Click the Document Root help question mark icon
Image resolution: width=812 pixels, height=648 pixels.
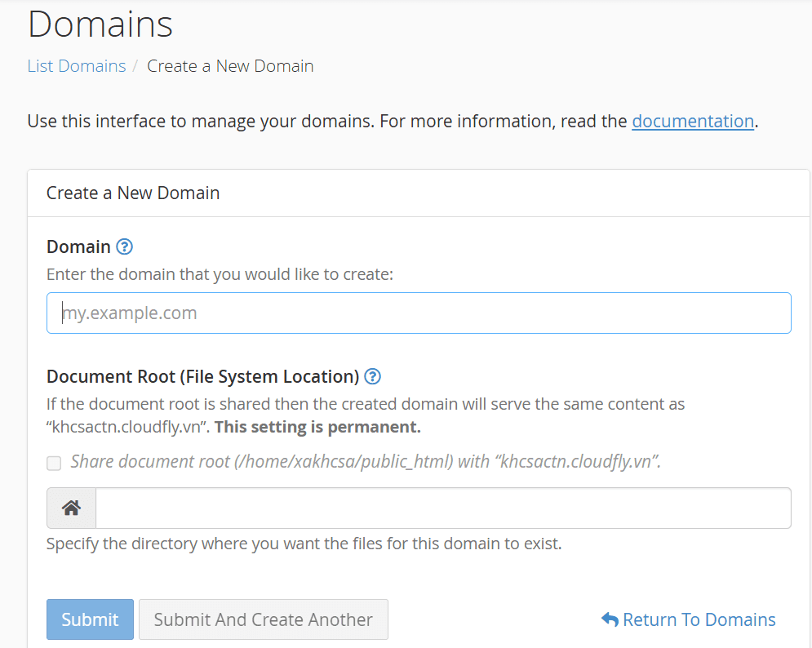(x=373, y=376)
